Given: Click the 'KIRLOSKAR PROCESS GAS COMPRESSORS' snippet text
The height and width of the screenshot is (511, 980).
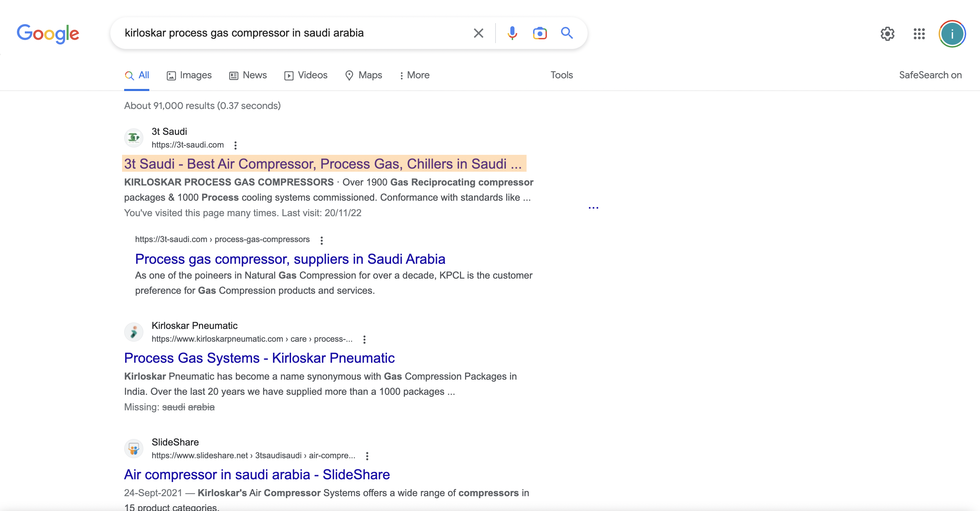Looking at the screenshot, I should coord(229,182).
